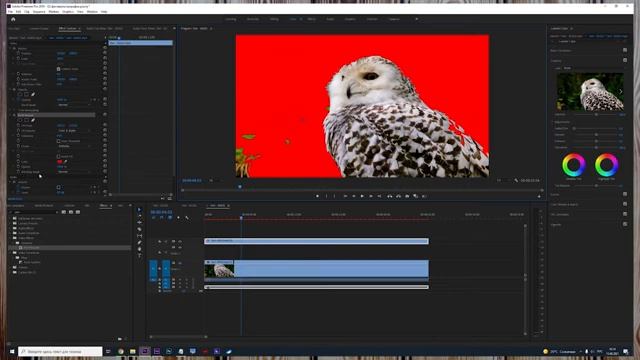Select the Type tool
This screenshot has width=640, height=360.
tap(140, 256)
